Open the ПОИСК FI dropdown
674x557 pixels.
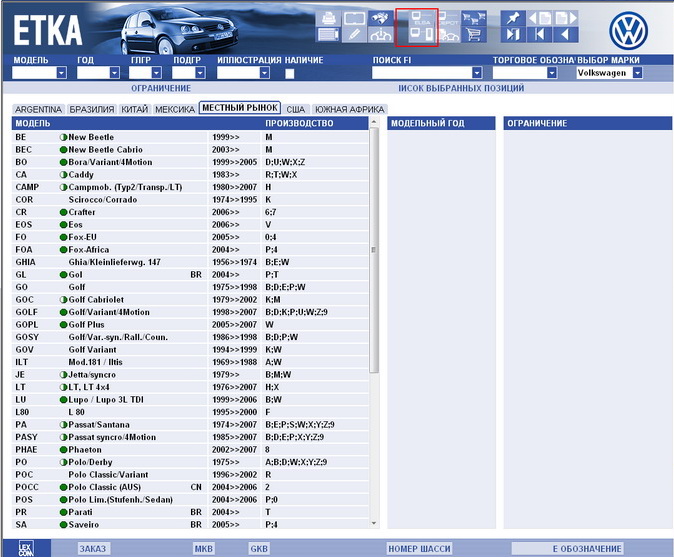[477, 73]
